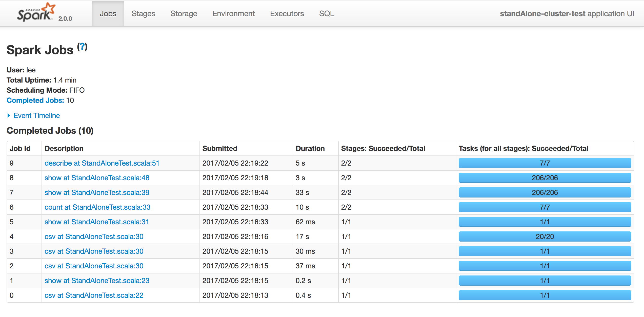
Task: Select submitted time 2017/02/05 22:18:13
Action: click(x=235, y=295)
